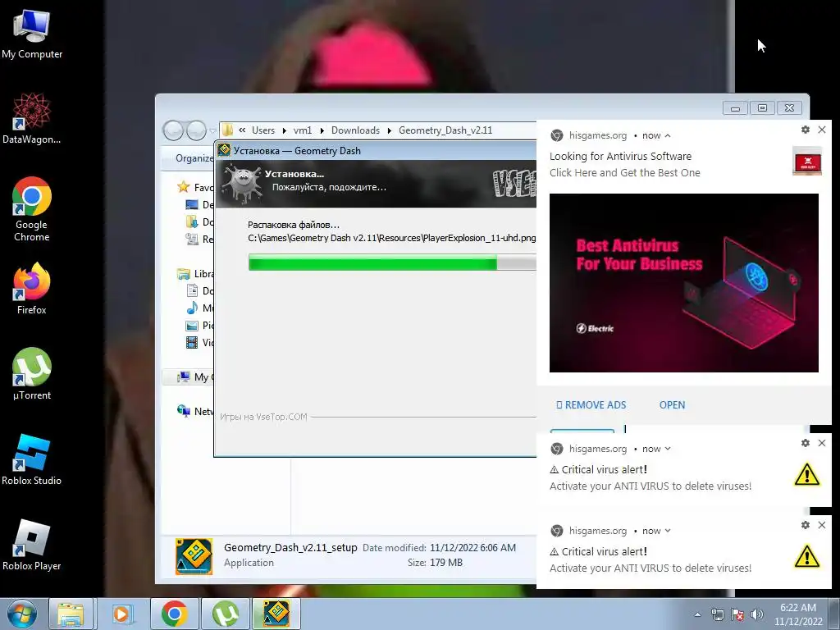Maximize the Explorer window
Screen dimensions: 840x630
point(762,108)
